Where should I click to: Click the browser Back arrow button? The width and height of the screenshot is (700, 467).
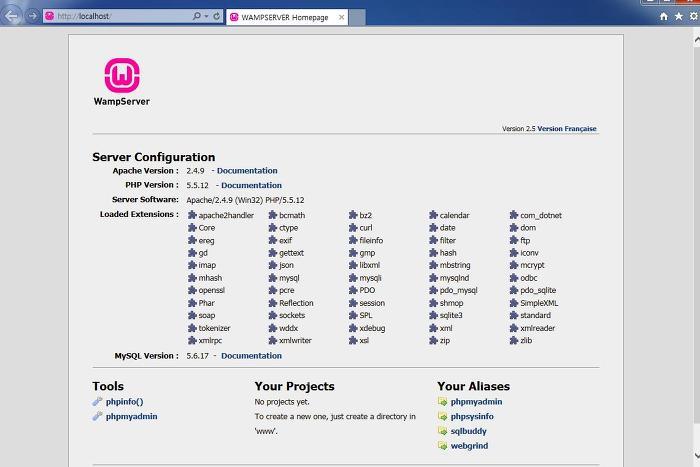(x=12, y=17)
